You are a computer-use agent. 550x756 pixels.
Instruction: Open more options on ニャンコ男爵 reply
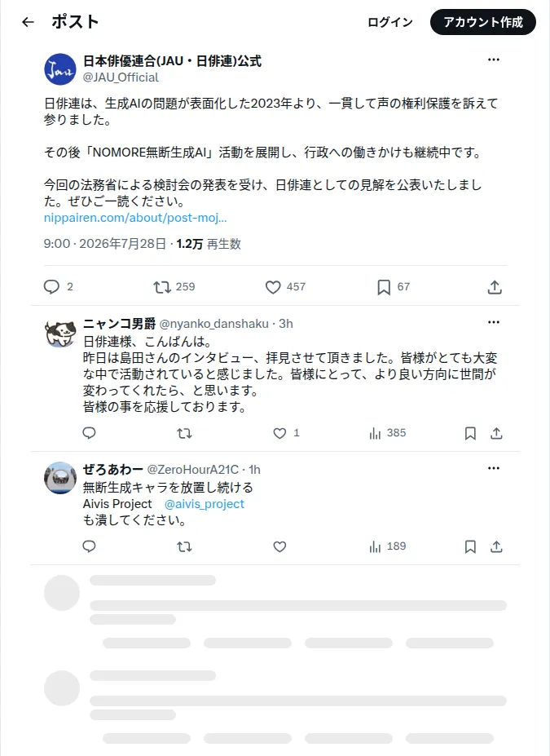tap(494, 322)
